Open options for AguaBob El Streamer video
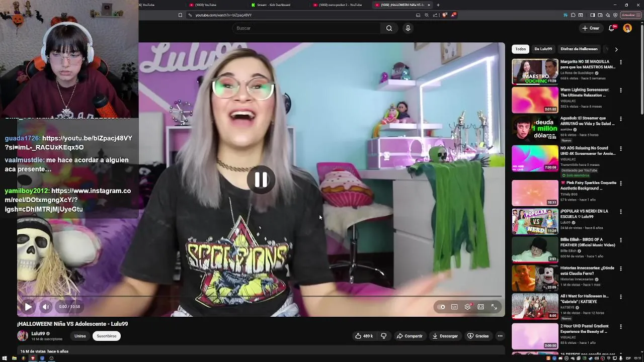This screenshot has height=362, width=644. 621,119
